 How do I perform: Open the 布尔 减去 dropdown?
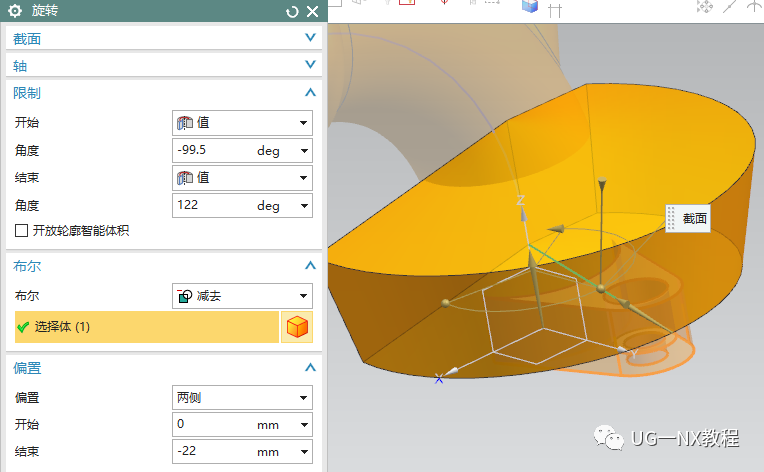click(242, 296)
